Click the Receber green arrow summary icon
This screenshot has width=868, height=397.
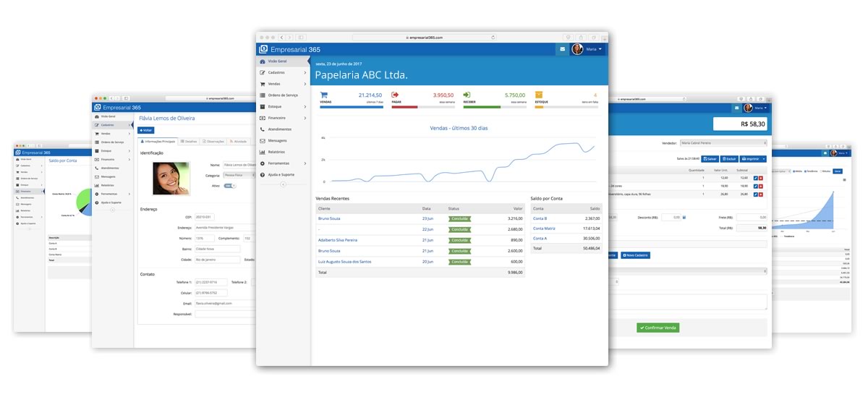coord(467,95)
